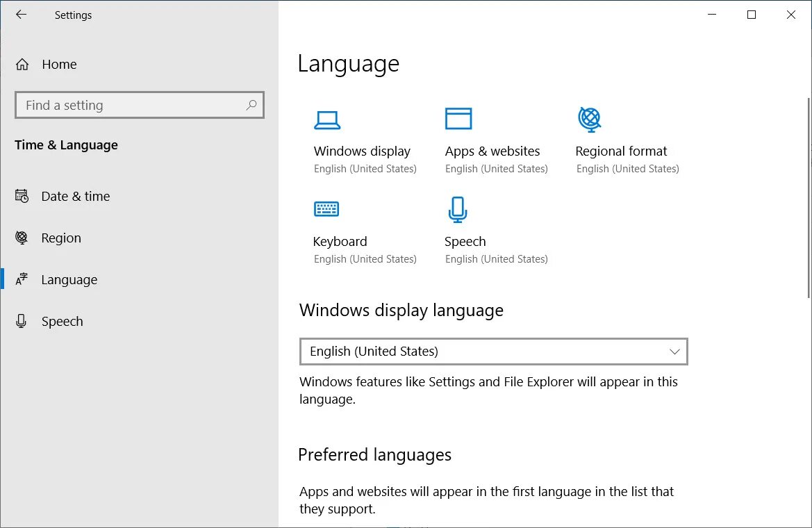The image size is (812, 528).
Task: Expand English (United States) language selector
Action: click(x=493, y=352)
